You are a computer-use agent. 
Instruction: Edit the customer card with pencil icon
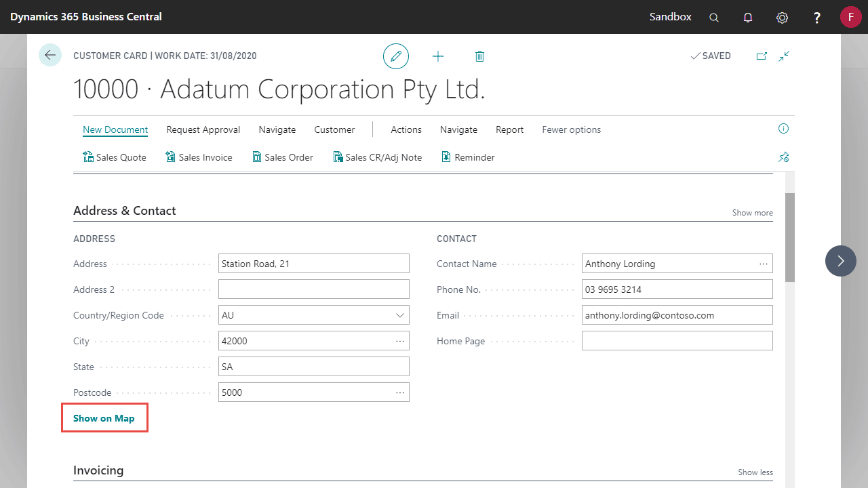(x=396, y=56)
